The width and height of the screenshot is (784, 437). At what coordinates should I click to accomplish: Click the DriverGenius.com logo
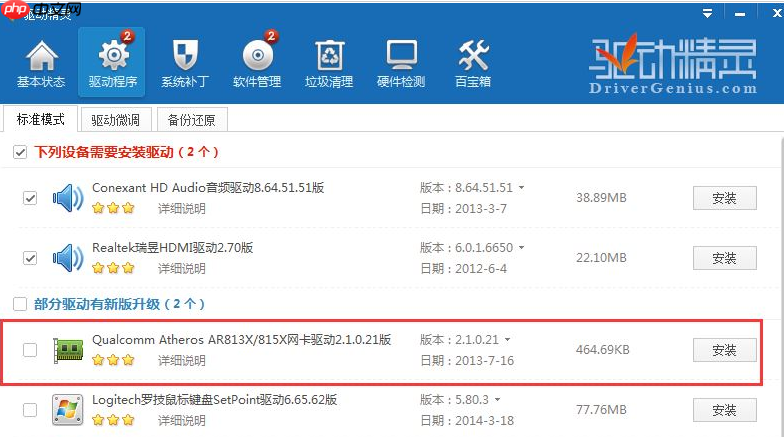pos(673,64)
